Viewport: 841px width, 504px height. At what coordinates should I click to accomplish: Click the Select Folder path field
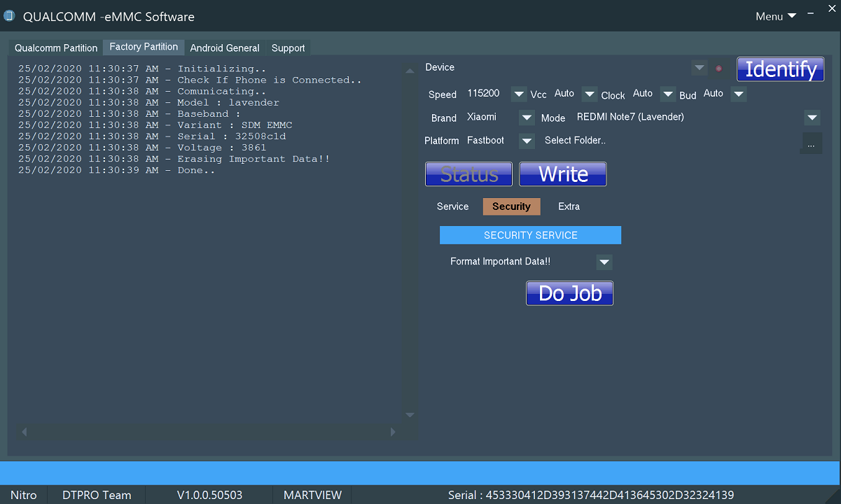(x=669, y=141)
